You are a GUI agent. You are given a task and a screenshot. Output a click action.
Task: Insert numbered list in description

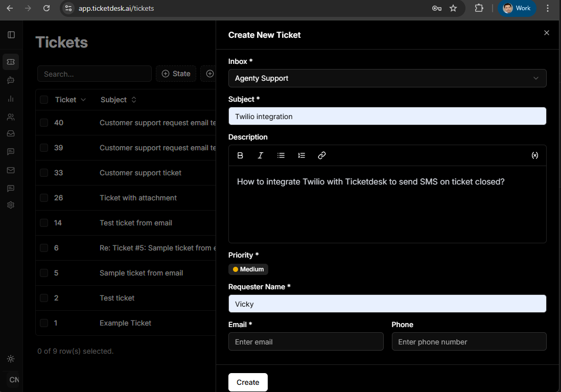301,155
